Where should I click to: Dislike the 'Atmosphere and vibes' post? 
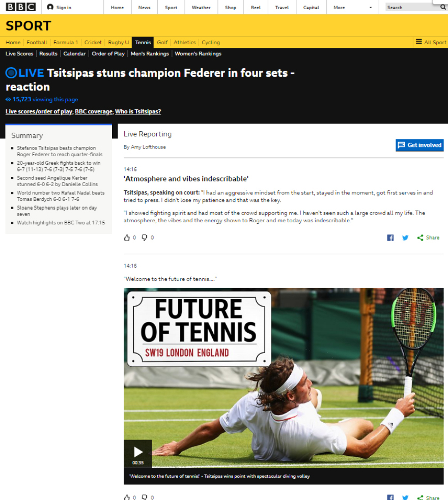click(x=145, y=238)
